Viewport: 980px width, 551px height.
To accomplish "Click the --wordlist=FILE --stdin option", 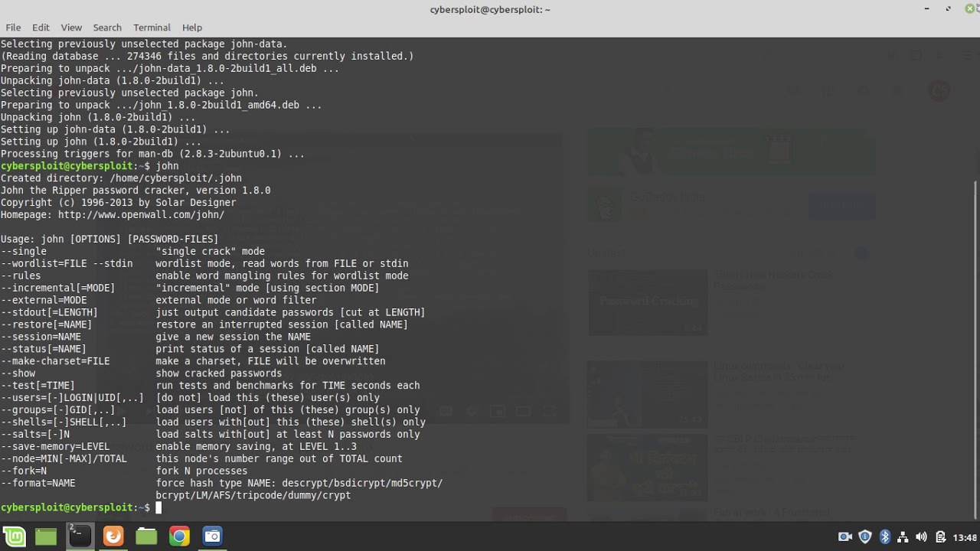I will [x=66, y=264].
